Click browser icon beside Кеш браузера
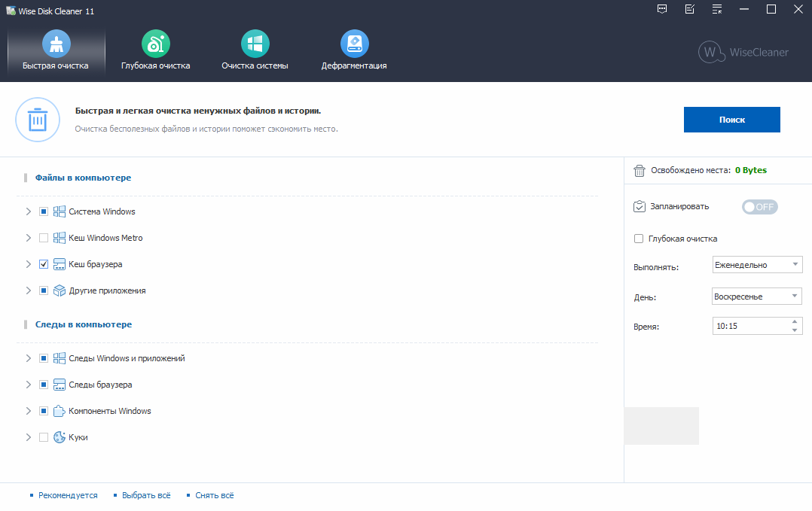Screen dimensions: 812x511 [60, 264]
